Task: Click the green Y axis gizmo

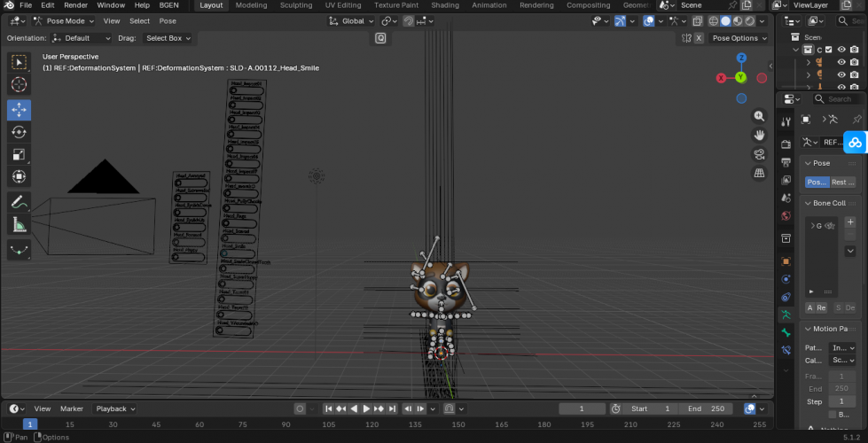Action: pyautogui.click(x=740, y=77)
